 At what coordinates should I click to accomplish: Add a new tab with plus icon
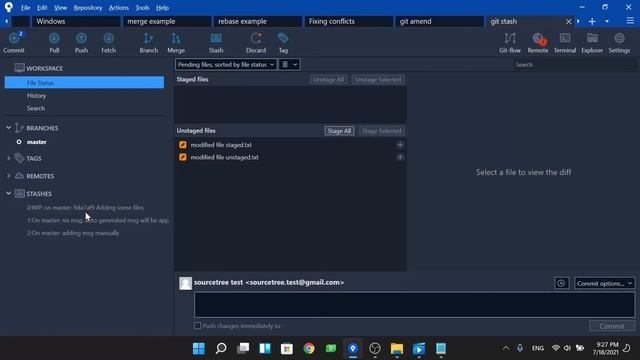(x=592, y=21)
